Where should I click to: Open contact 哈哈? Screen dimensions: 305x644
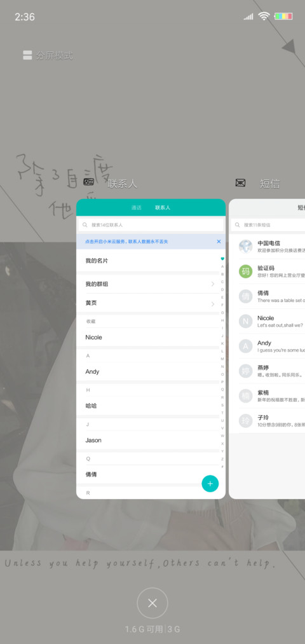click(x=148, y=406)
